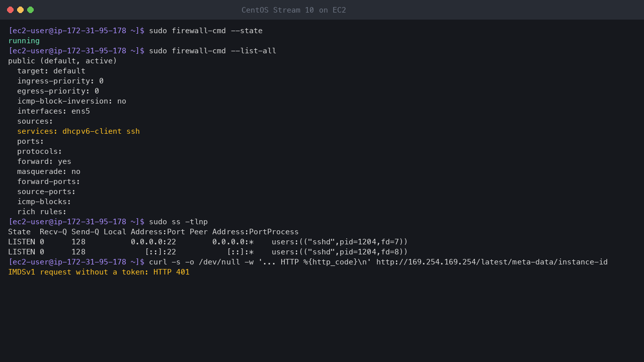Click the 'sudo firewall-cmd --state' command text

tap(206, 31)
